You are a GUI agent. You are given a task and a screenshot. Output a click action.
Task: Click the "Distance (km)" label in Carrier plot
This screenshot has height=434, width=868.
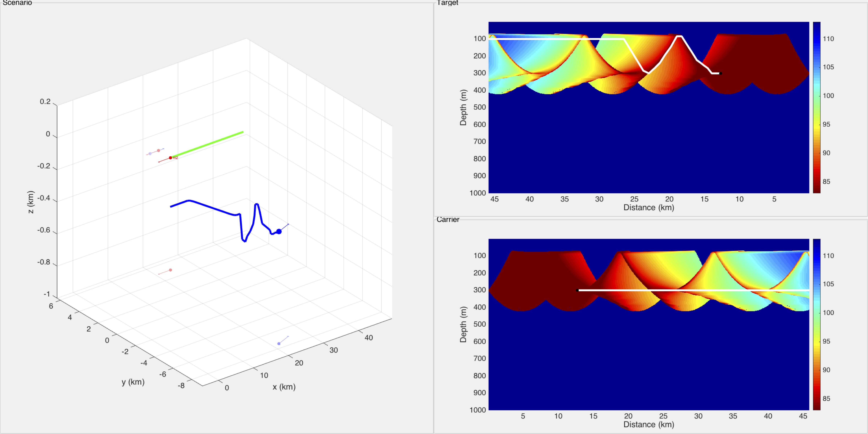point(649,425)
